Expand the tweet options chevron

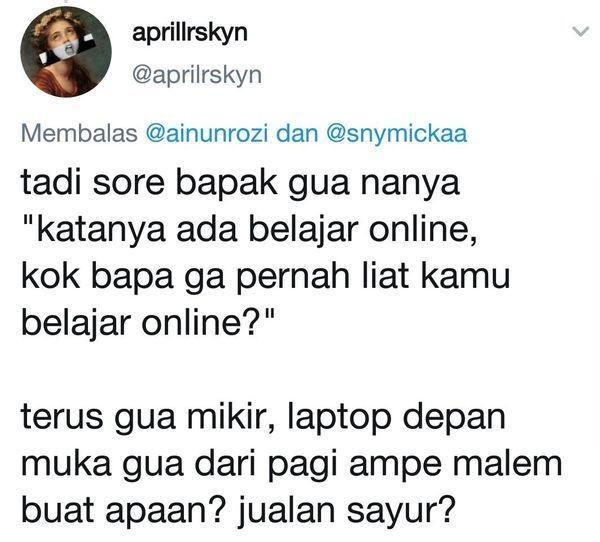580,32
